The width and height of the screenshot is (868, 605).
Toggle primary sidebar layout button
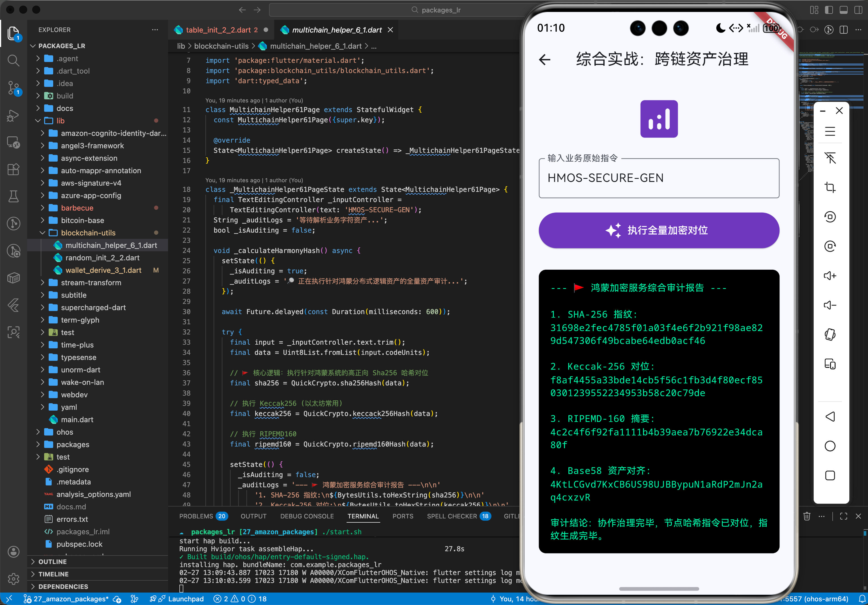coord(829,10)
